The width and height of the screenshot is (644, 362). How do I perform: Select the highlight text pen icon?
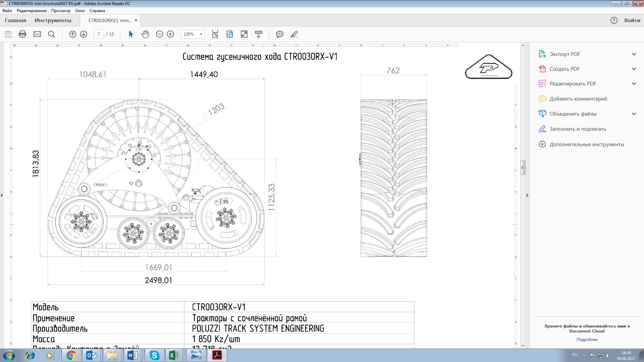[294, 34]
